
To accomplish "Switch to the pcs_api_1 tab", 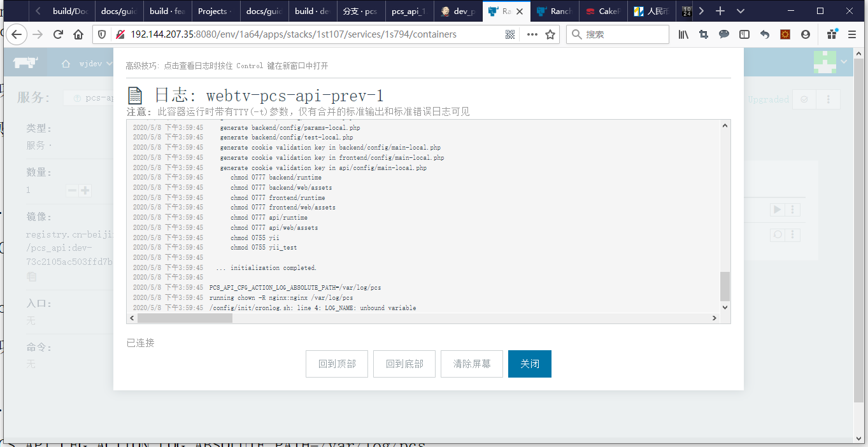I will click(x=409, y=11).
